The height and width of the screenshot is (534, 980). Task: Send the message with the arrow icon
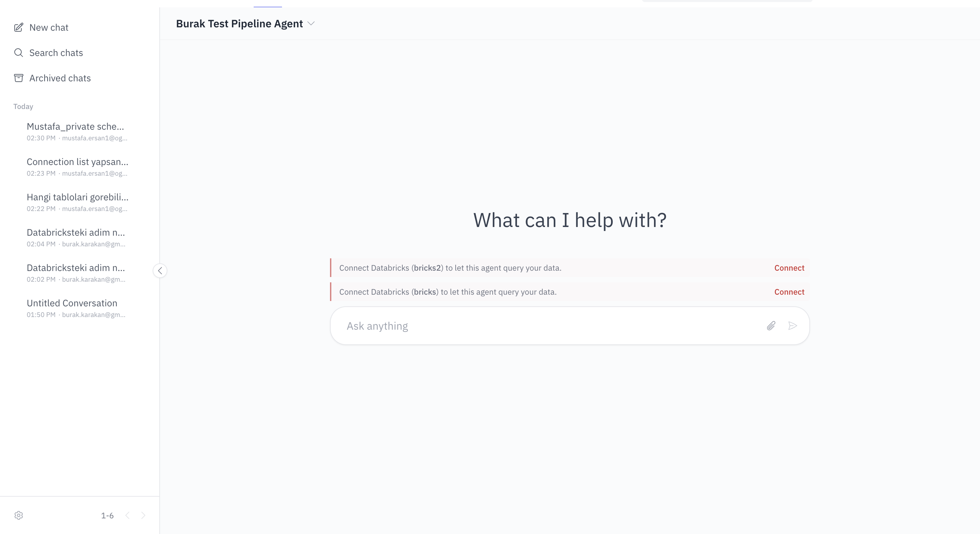coord(793,326)
